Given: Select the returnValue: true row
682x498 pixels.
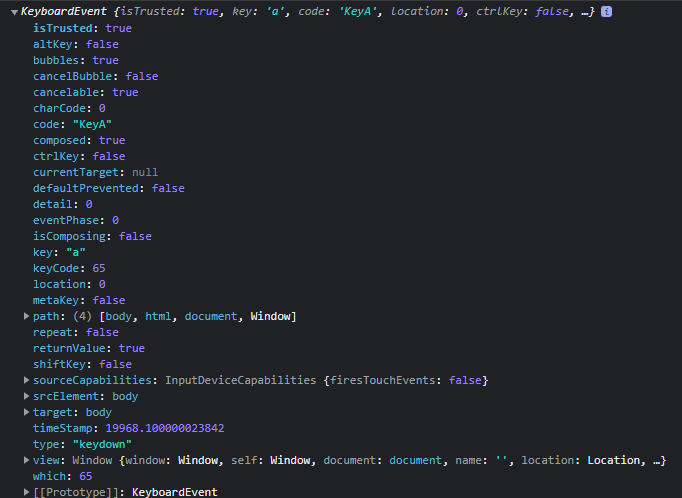Looking at the screenshot, I should (x=89, y=348).
